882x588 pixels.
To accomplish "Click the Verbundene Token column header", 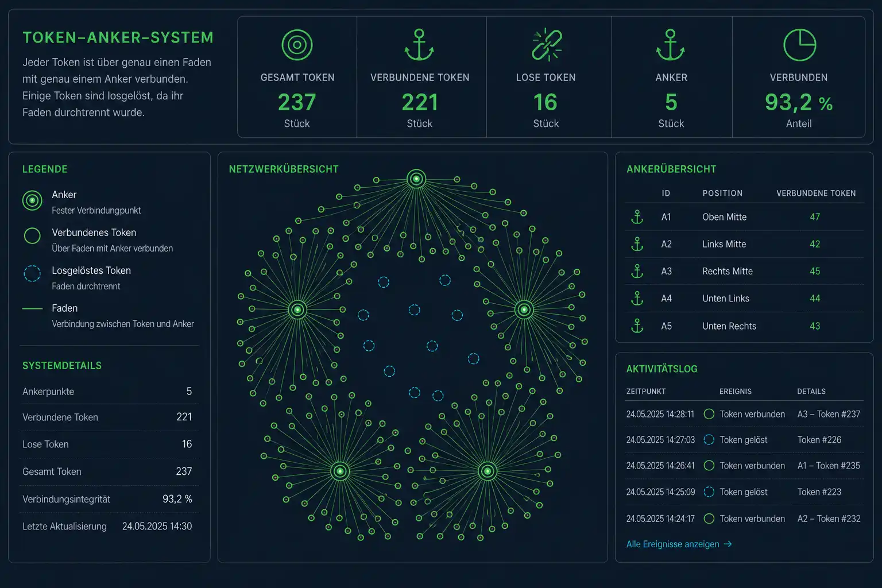I will coord(816,194).
